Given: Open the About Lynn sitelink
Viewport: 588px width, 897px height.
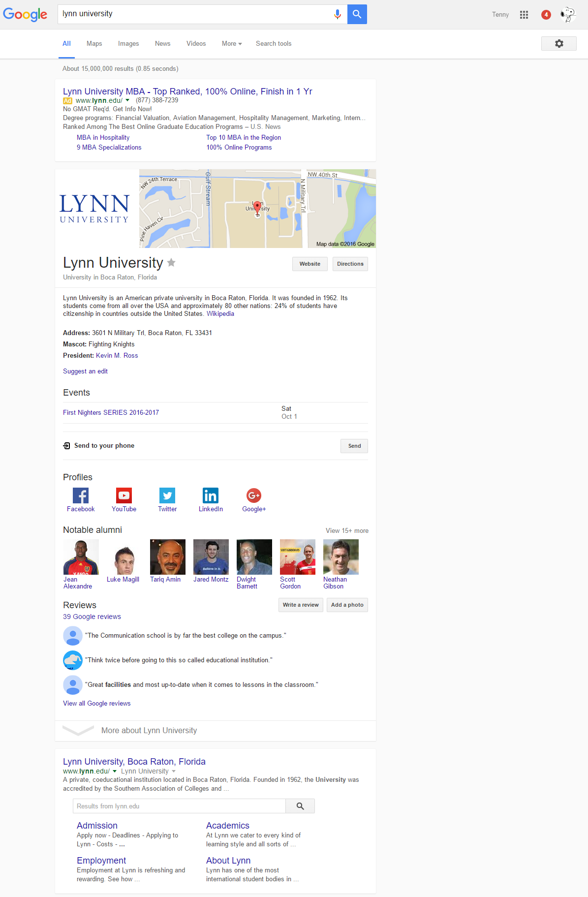Looking at the screenshot, I should coord(228,861).
